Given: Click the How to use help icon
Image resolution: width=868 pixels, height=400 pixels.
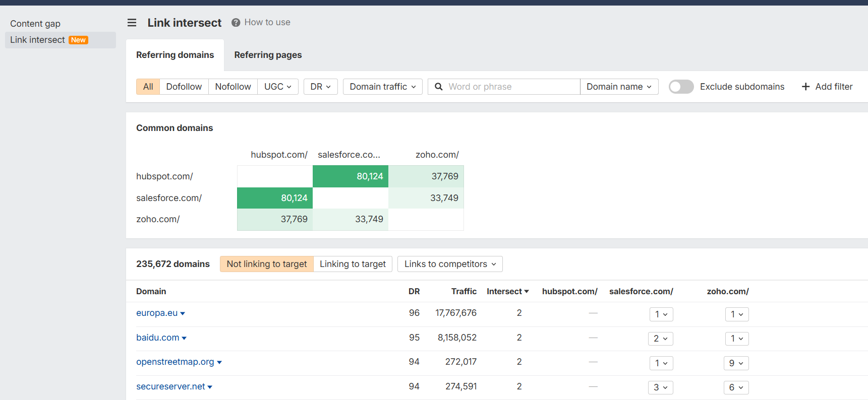Looking at the screenshot, I should [236, 23].
